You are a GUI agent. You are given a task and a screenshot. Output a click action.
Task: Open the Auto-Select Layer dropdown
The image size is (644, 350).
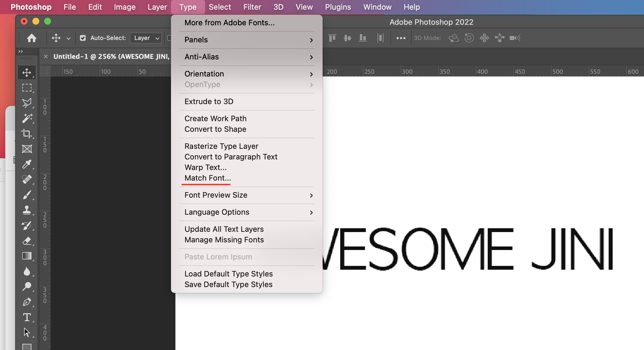146,38
